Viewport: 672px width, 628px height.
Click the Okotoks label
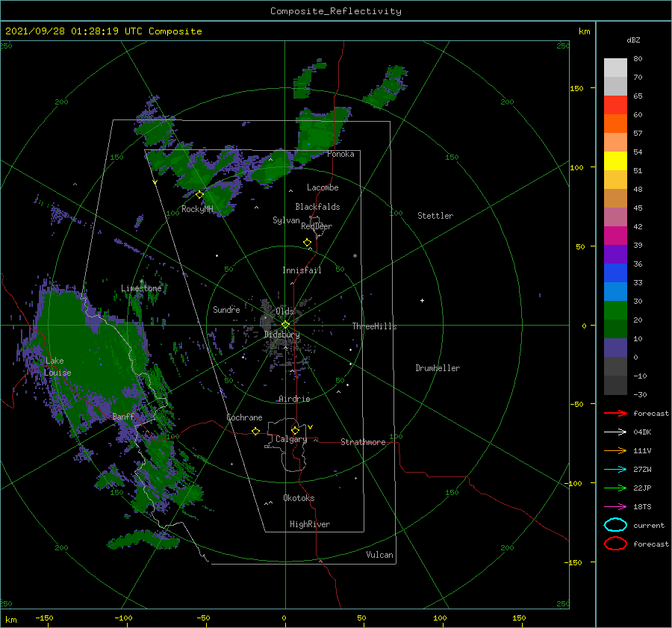(299, 498)
